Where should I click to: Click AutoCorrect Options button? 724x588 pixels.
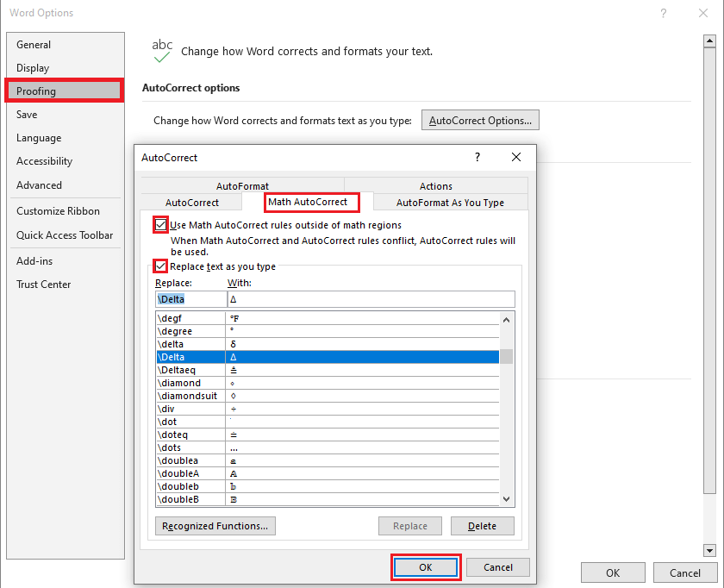point(479,121)
